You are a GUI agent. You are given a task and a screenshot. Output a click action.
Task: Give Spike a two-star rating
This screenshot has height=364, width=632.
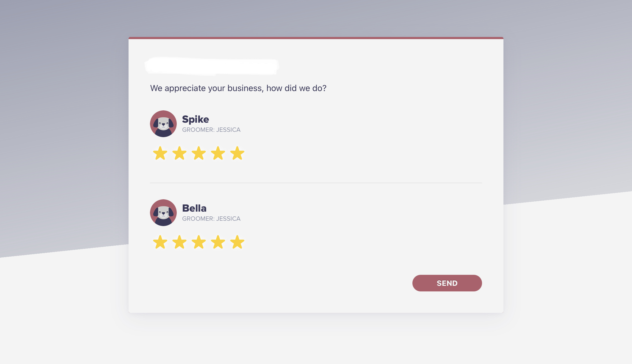pyautogui.click(x=179, y=153)
